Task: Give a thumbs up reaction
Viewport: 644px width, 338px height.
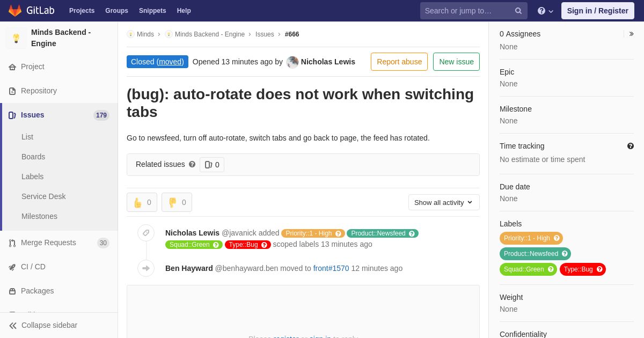Action: click(x=142, y=202)
